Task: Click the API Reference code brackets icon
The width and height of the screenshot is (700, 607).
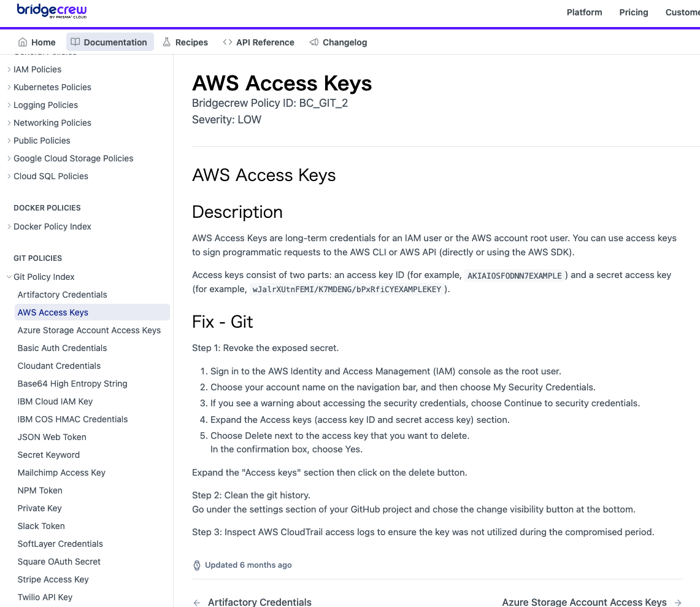Action: pyautogui.click(x=227, y=42)
